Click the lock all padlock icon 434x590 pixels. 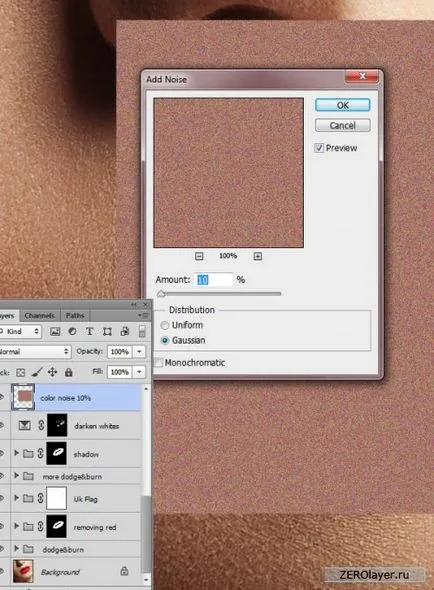(x=68, y=372)
